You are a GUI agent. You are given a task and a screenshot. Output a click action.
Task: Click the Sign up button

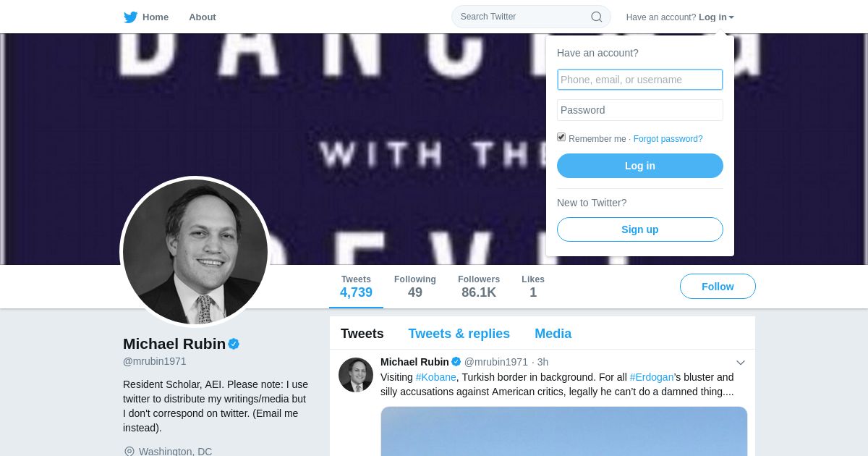[639, 229]
